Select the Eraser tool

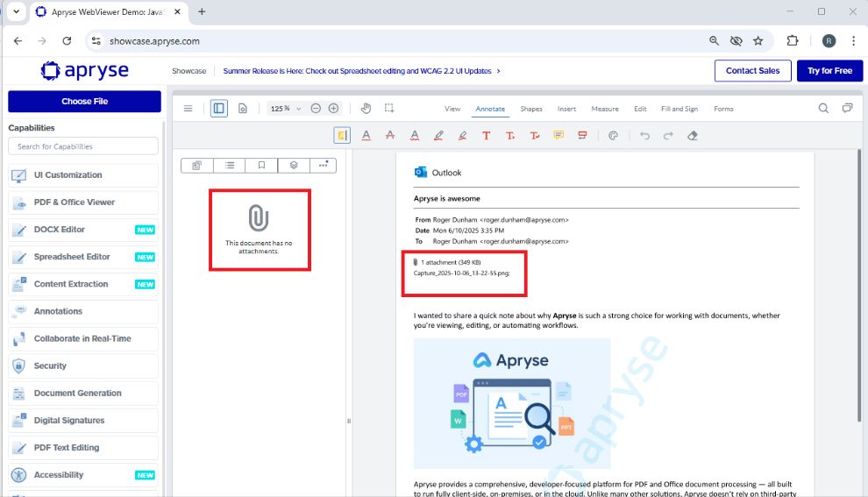point(693,136)
